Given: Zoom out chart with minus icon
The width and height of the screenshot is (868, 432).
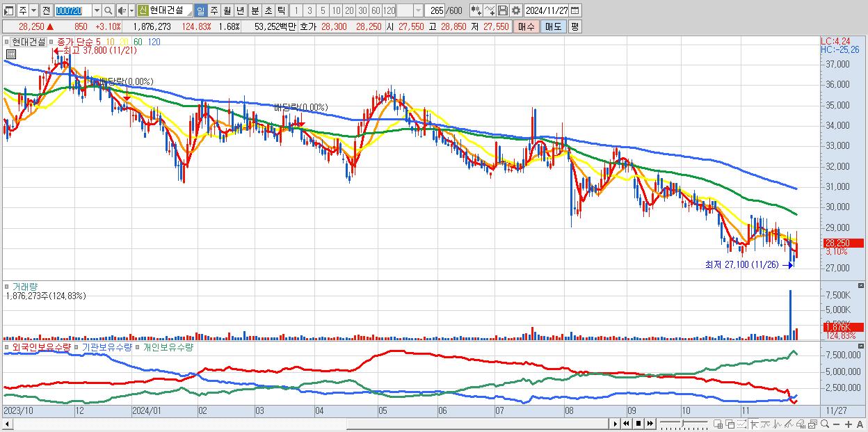Looking at the screenshot, I should click(836, 423).
